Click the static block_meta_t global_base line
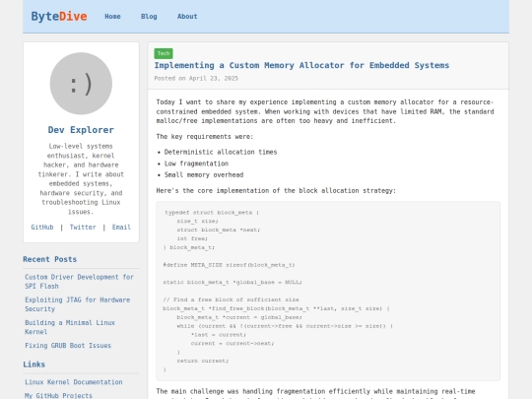Image resolution: width=532 pixels, height=399 pixels. (233, 282)
